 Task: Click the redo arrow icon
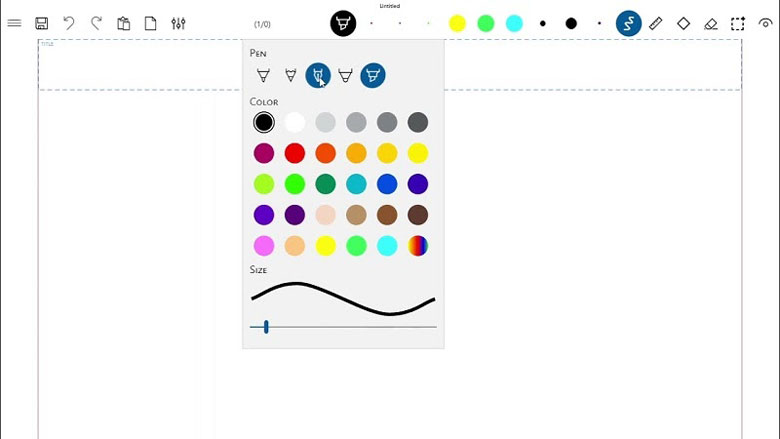pos(97,23)
